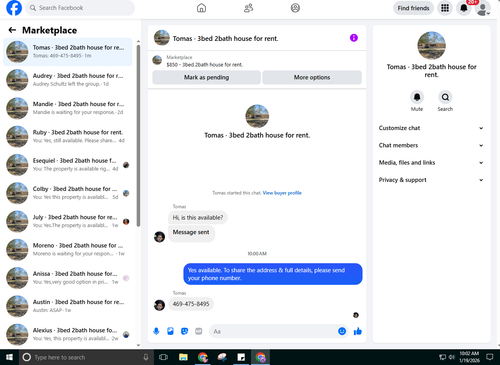
Task: Click the Find friends button
Action: (413, 8)
